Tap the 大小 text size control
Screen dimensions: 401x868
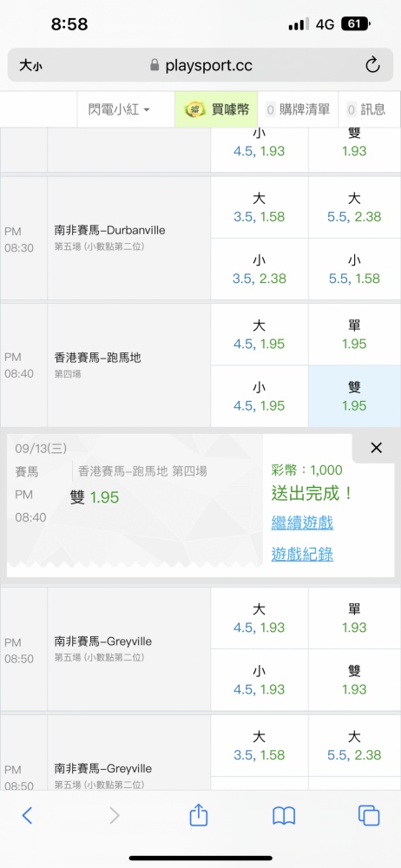click(x=30, y=66)
